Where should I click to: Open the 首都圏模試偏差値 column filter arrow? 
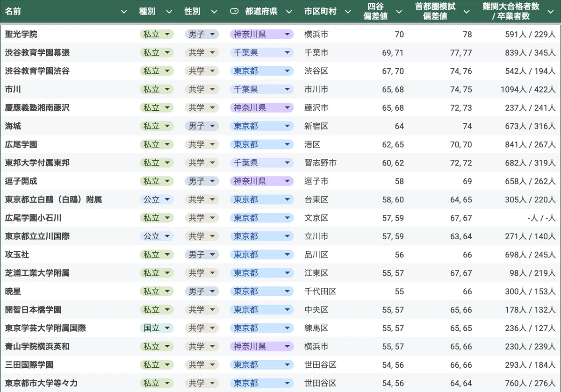(467, 12)
